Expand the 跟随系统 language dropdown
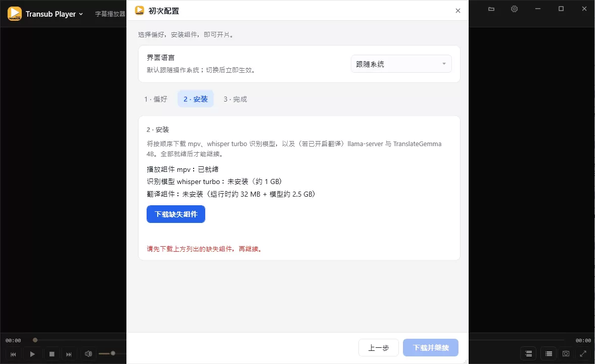595x364 pixels. click(x=401, y=64)
